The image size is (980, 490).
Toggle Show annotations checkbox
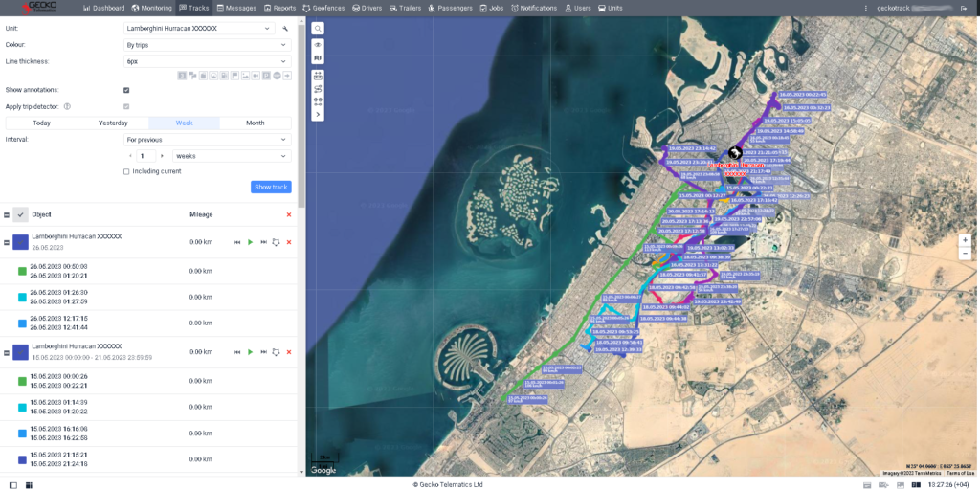(126, 90)
